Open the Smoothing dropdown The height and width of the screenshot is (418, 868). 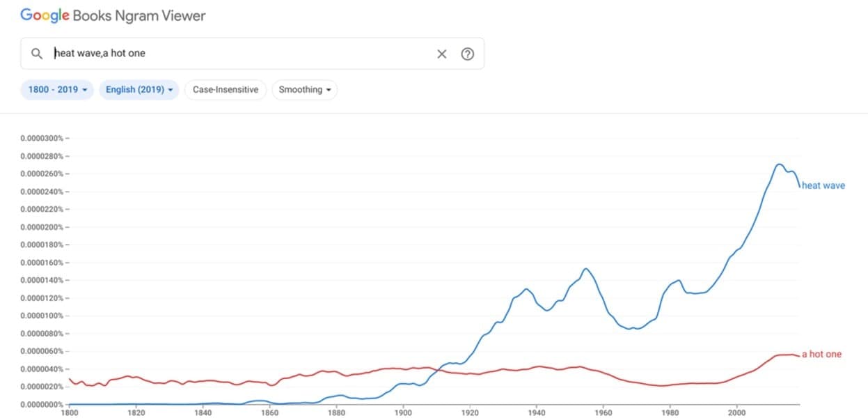tap(304, 90)
